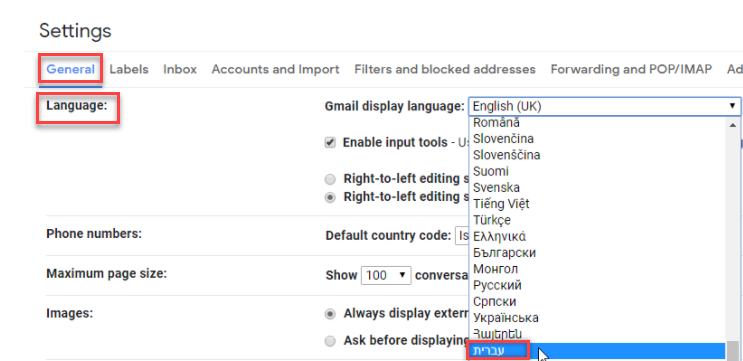Screen dimensions: 743x361
Task: Choose Slovenščina from language list
Action: [597, 155]
